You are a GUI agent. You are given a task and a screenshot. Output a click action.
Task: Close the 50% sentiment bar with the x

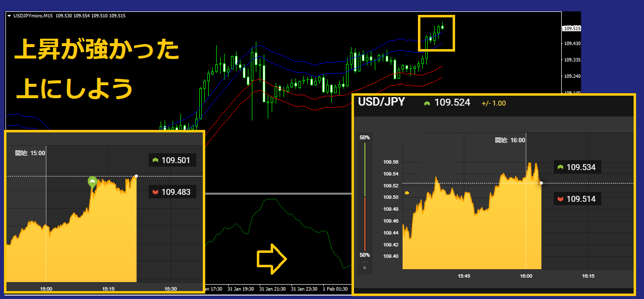pyautogui.click(x=364, y=268)
